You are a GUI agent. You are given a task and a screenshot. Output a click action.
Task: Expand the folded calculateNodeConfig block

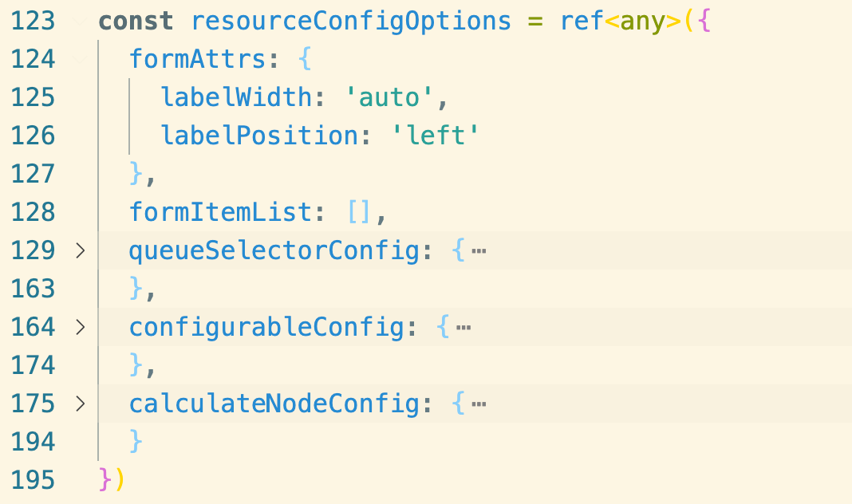[x=81, y=404]
